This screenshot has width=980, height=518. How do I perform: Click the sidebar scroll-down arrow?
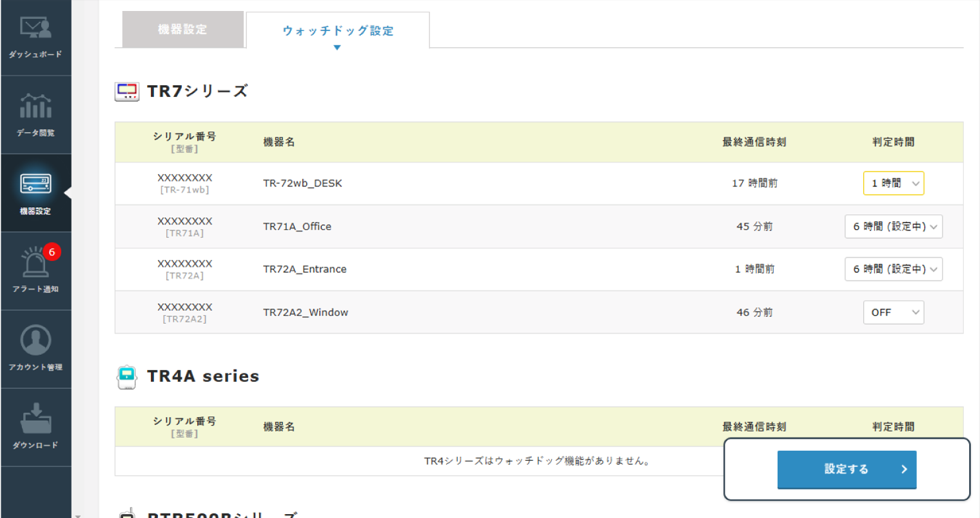point(78,515)
